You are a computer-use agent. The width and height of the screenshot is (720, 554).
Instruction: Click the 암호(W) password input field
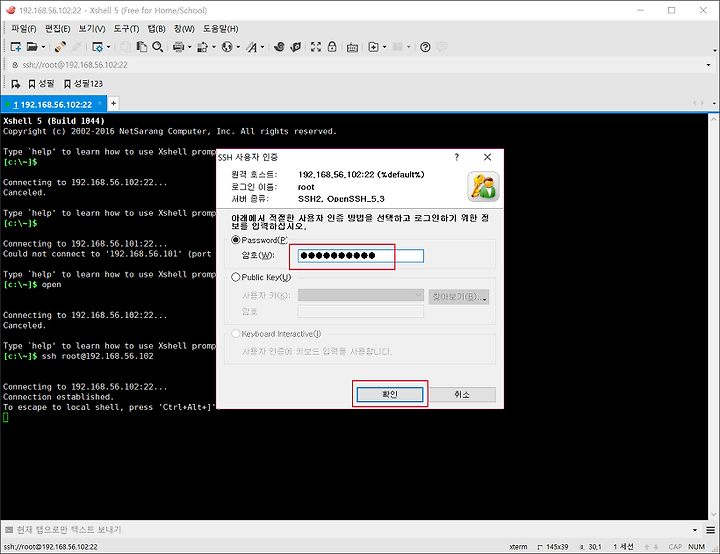tap(360, 255)
